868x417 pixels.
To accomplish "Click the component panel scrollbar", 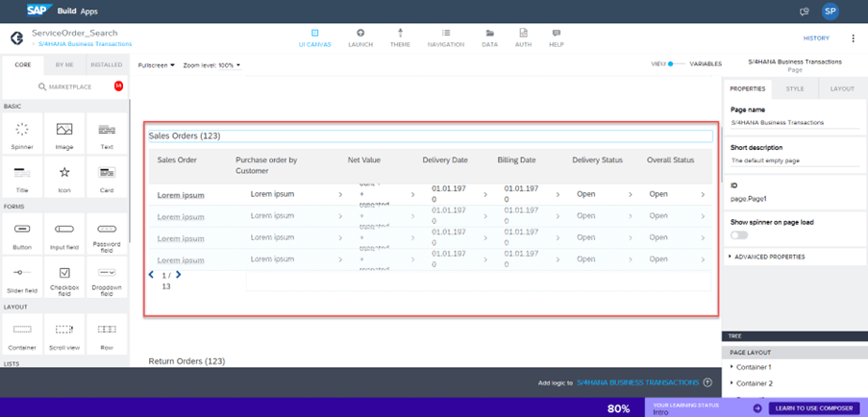I will point(130,170).
